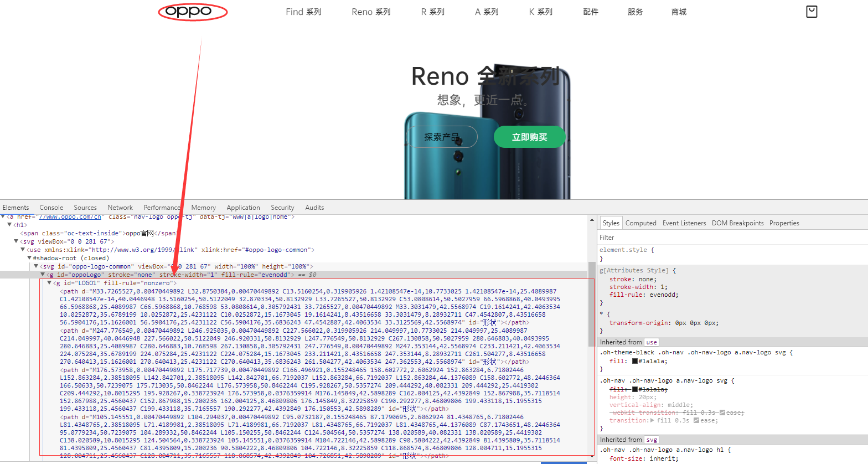The image size is (868, 464).
Task: Go to the 配件 page
Action: coord(591,12)
